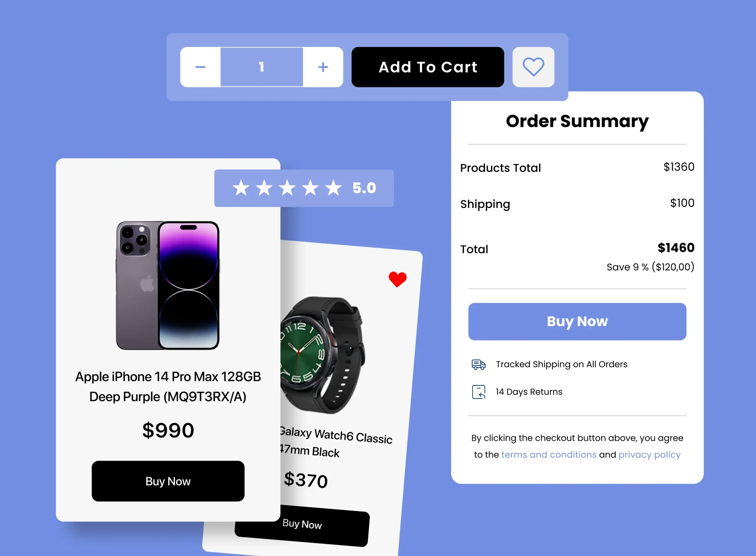Viewport: 756px width, 556px height.
Task: Click the first rating star
Action: click(241, 188)
